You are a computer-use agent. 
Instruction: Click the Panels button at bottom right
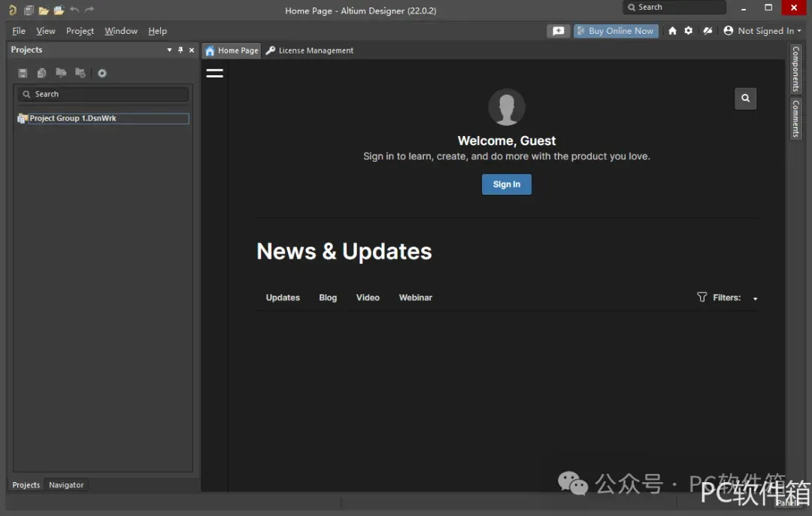(x=788, y=502)
